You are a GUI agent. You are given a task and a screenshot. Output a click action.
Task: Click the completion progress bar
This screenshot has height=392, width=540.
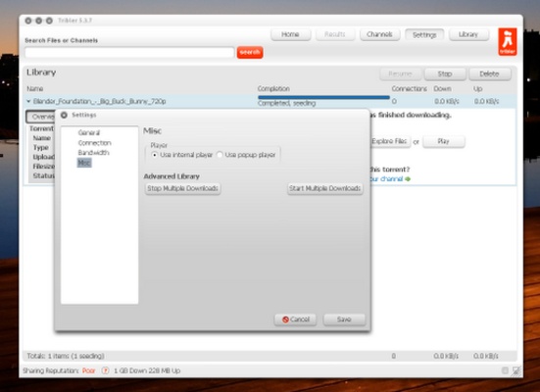point(323,97)
